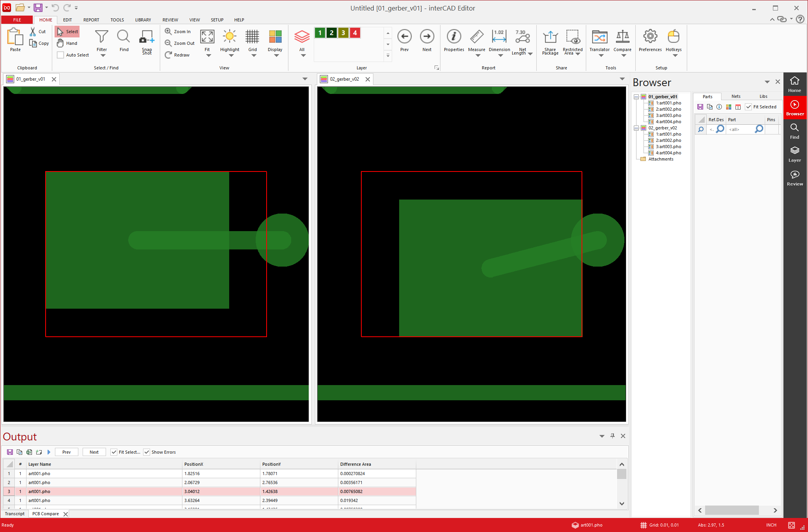Select 3:art003.pho under 02_gerber_v02
This screenshot has height=532, width=808.
pyautogui.click(x=668, y=147)
